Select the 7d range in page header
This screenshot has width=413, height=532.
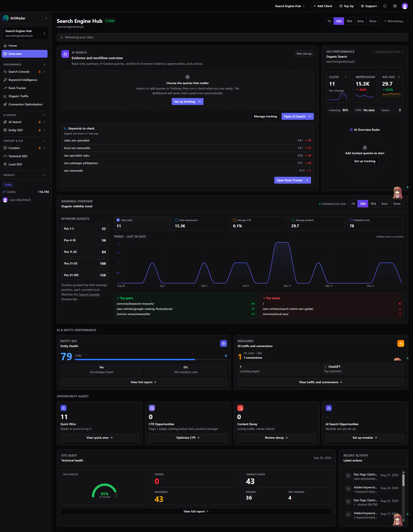329,21
